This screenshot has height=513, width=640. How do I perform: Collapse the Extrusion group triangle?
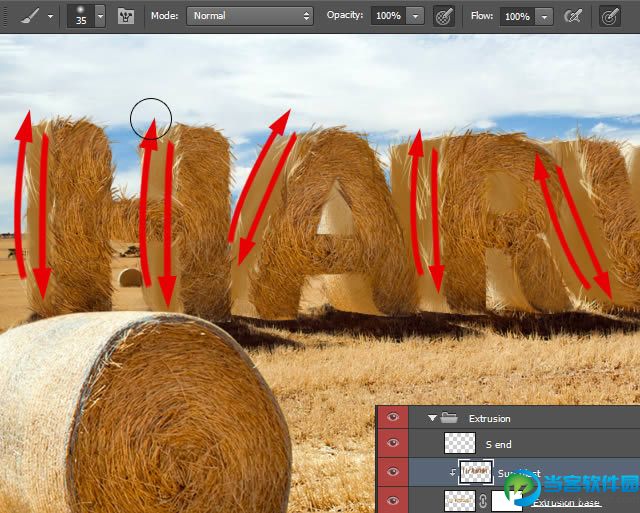click(x=432, y=418)
